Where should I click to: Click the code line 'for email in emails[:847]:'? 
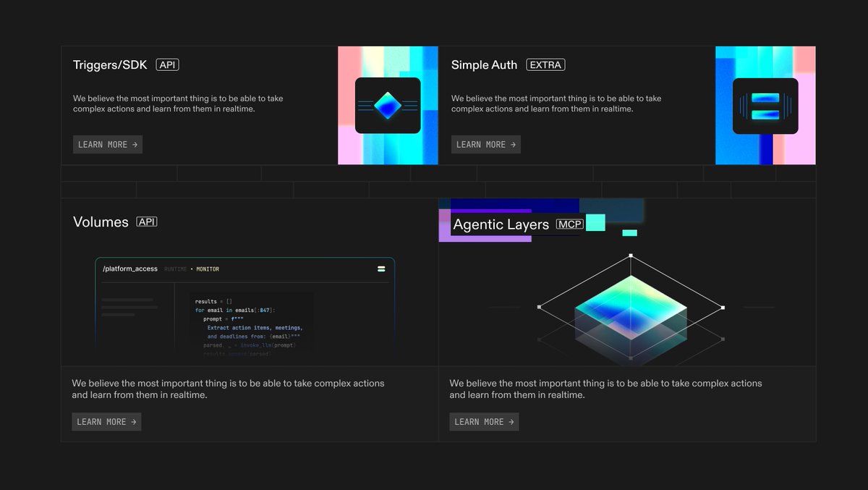[235, 311]
